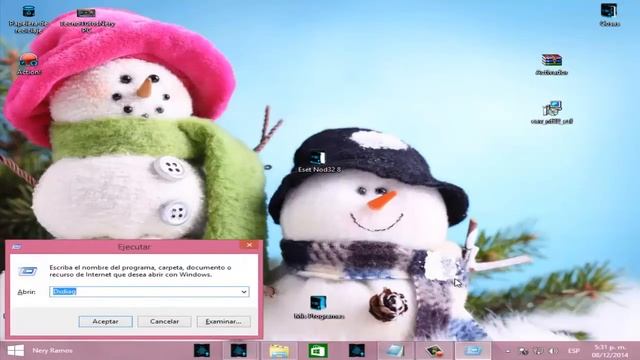Close the Ejecutar dialog
The image size is (640, 360).
coord(249,245)
